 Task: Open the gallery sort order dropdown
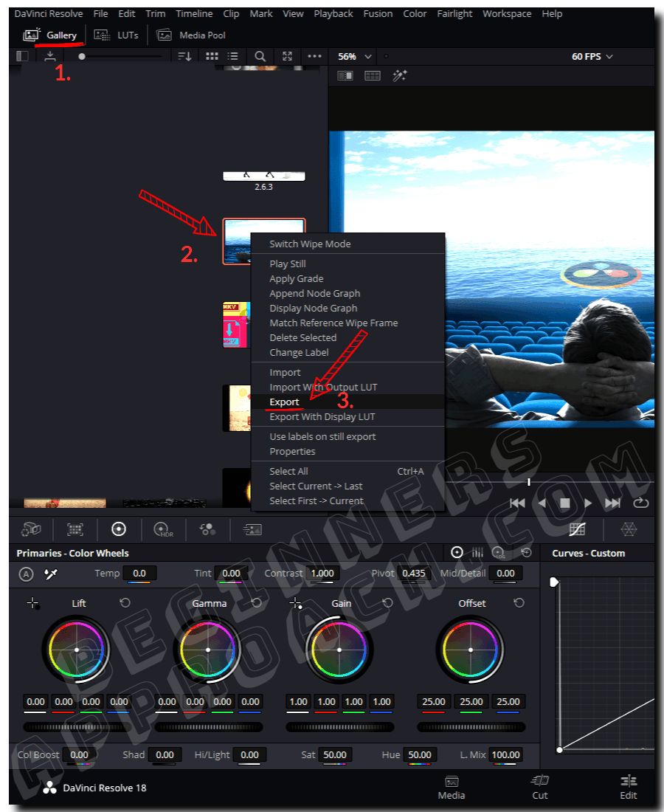click(184, 56)
